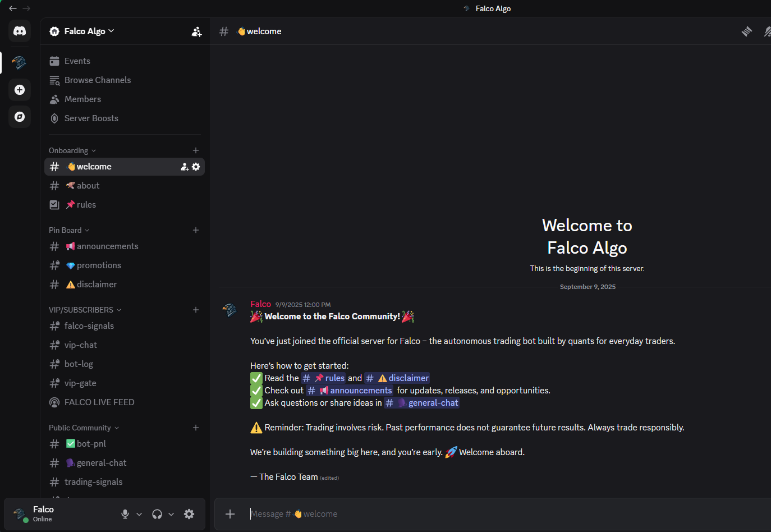Mute the microphone in the user panel
This screenshot has height=532, width=771.
(x=125, y=514)
